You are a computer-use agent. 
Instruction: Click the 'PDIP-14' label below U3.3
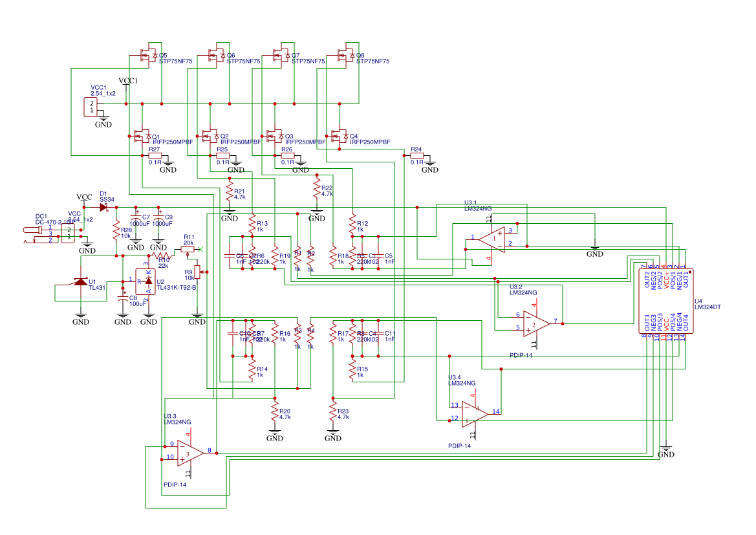coord(175,485)
